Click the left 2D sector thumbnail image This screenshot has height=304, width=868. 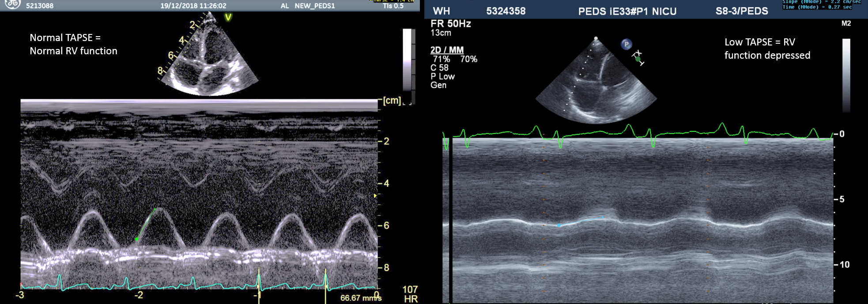210,57
